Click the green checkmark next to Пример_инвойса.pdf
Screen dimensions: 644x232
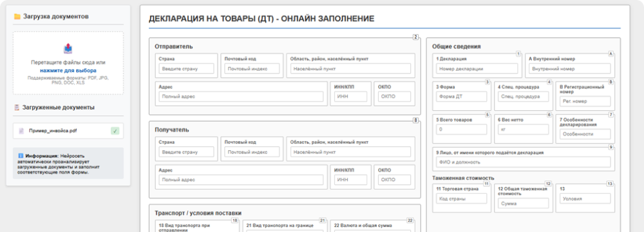(x=115, y=131)
